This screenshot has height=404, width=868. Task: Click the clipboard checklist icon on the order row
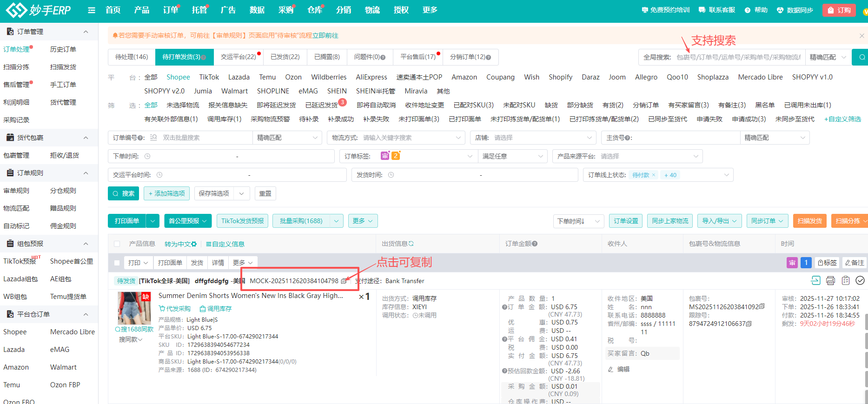pos(846,280)
